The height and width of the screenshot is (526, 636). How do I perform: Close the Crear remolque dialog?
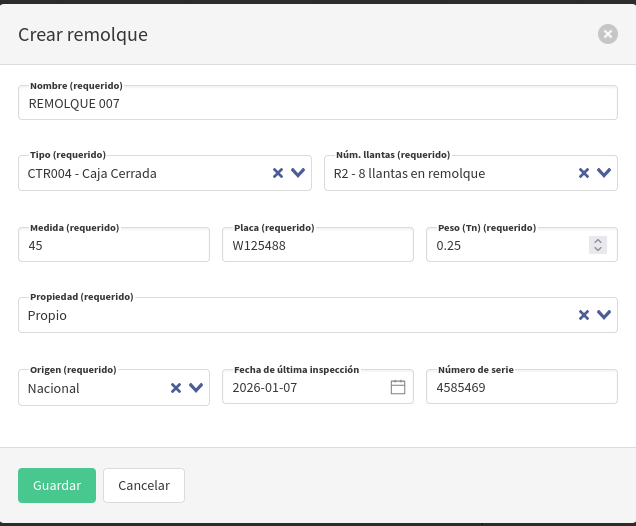608,34
